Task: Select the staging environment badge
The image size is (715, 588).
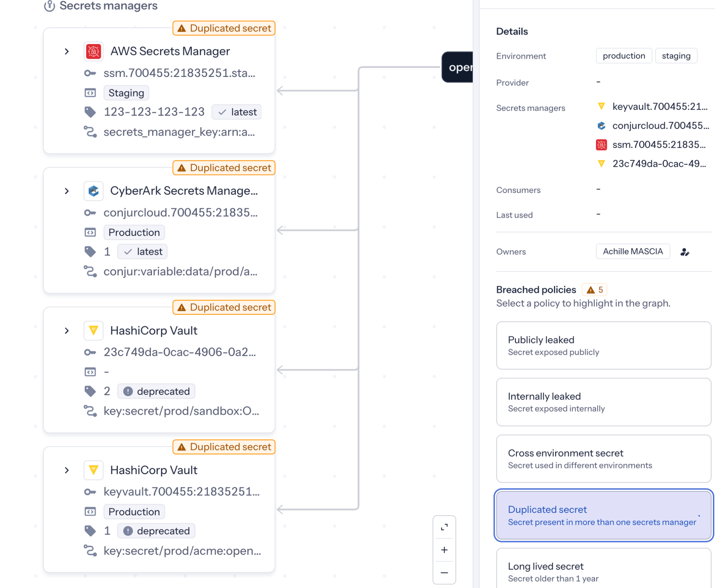Action: tap(676, 56)
